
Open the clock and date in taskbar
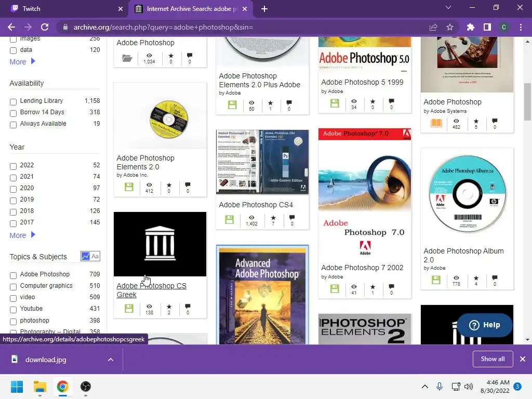coord(495,387)
